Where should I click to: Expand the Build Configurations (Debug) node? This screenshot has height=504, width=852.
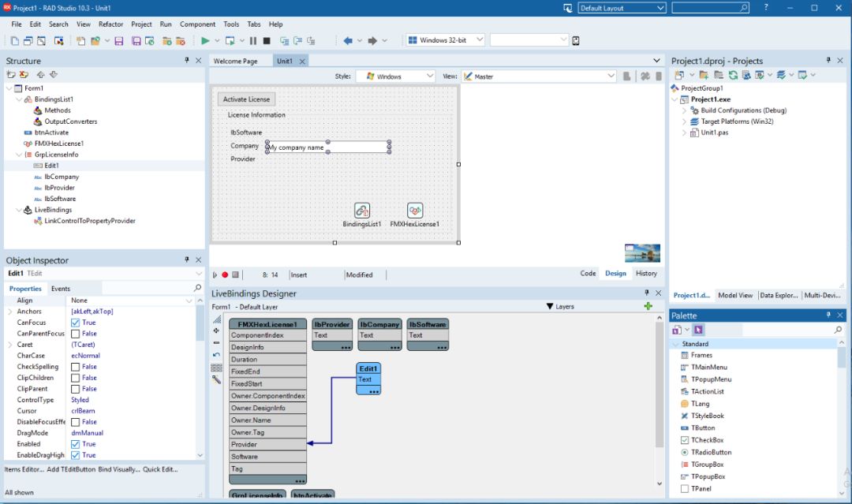coord(685,110)
